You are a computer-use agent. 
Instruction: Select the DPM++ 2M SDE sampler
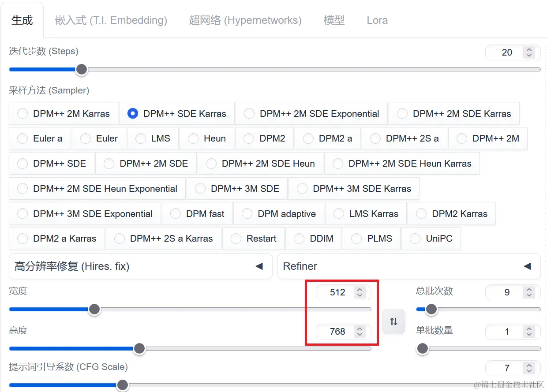pyautogui.click(x=146, y=164)
